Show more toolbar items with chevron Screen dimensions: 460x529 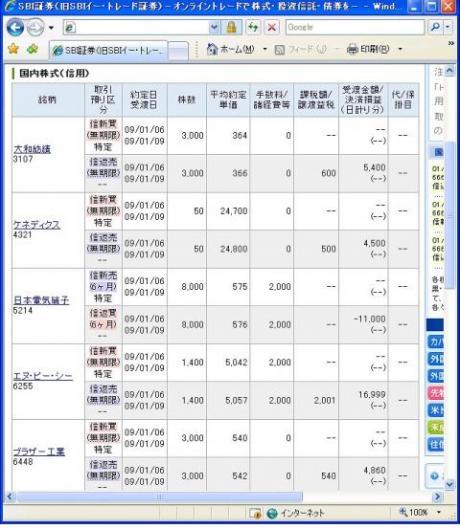[451, 43]
